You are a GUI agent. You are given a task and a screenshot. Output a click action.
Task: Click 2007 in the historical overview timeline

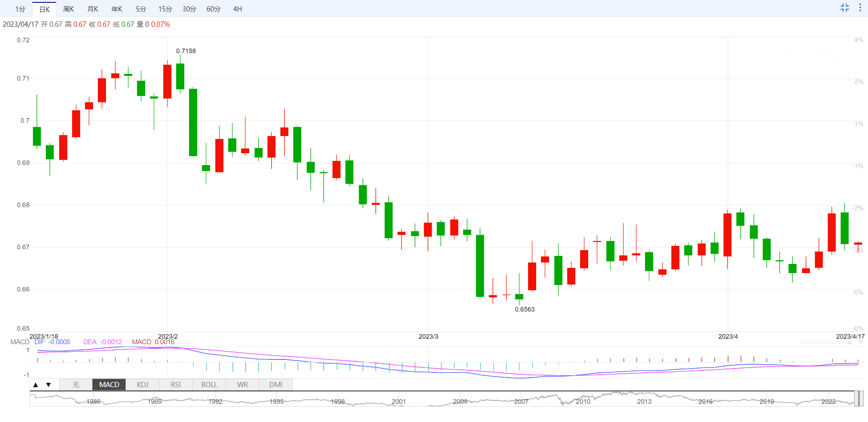521,401
